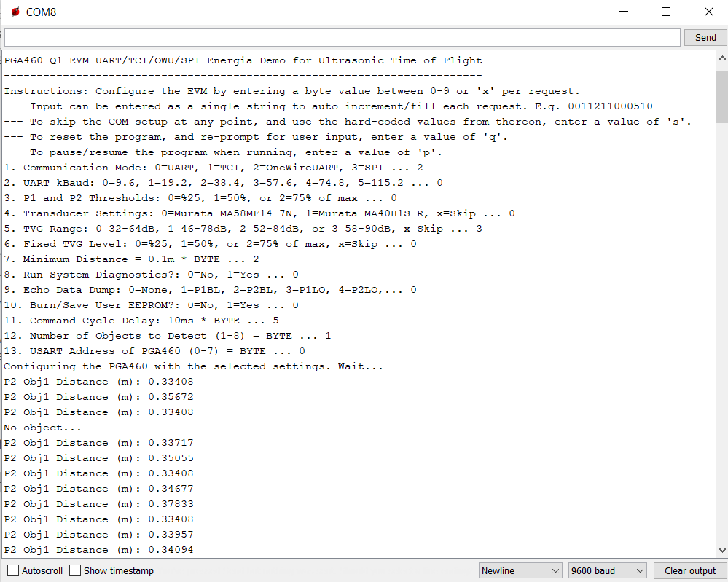Enable the Autoscroll checkbox
The image size is (728, 582).
coord(13,570)
